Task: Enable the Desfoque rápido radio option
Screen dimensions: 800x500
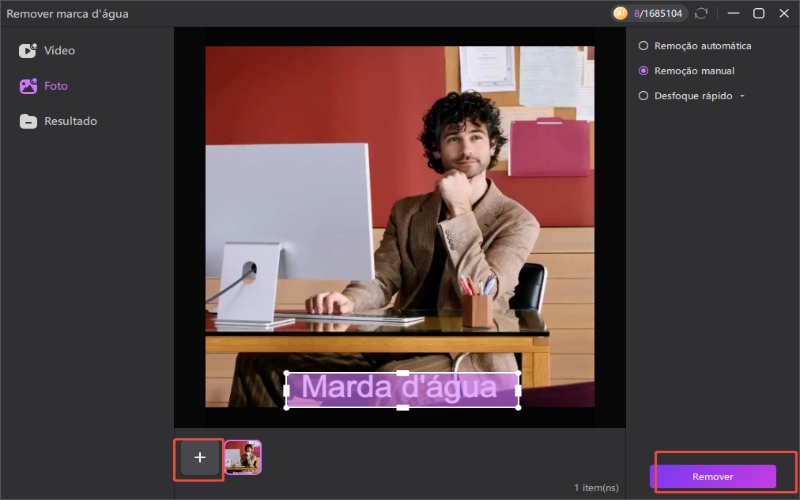Action: coord(643,96)
